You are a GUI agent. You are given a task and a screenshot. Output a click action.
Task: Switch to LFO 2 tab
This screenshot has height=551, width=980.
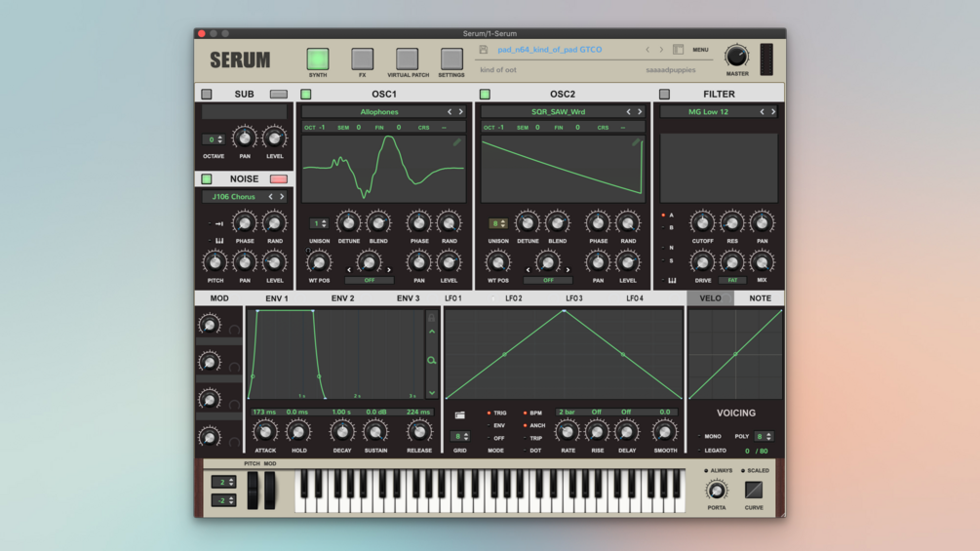[514, 298]
